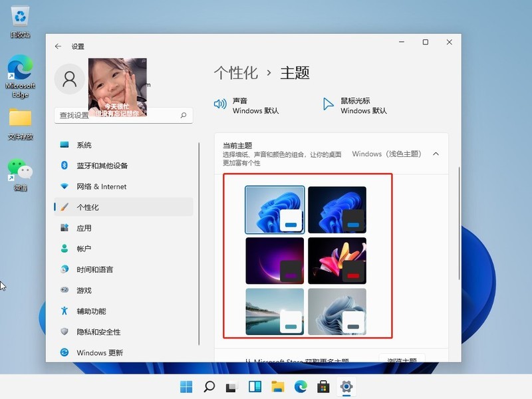Click the Settings gear on the taskbar
This screenshot has height=399, width=532.
pos(346,386)
